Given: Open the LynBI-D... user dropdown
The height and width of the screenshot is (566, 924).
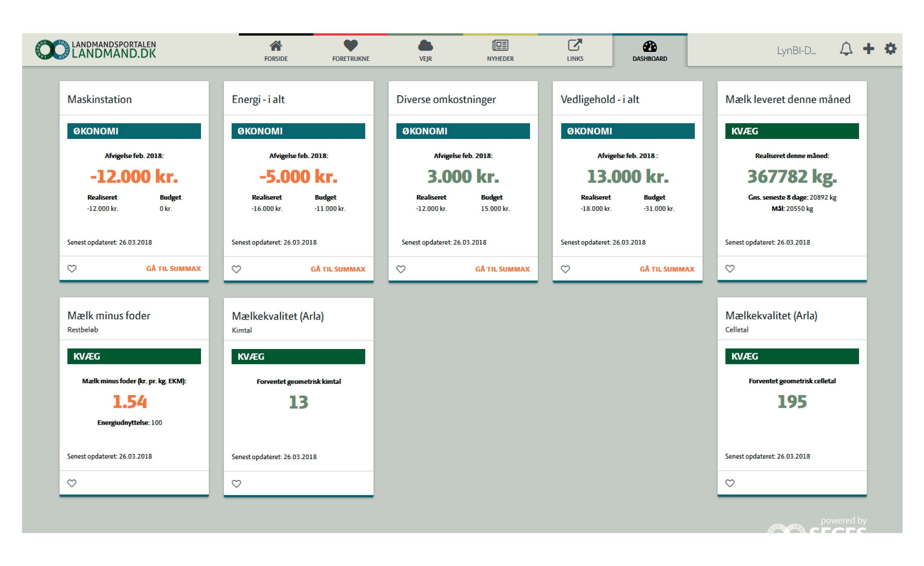Looking at the screenshot, I should [796, 51].
